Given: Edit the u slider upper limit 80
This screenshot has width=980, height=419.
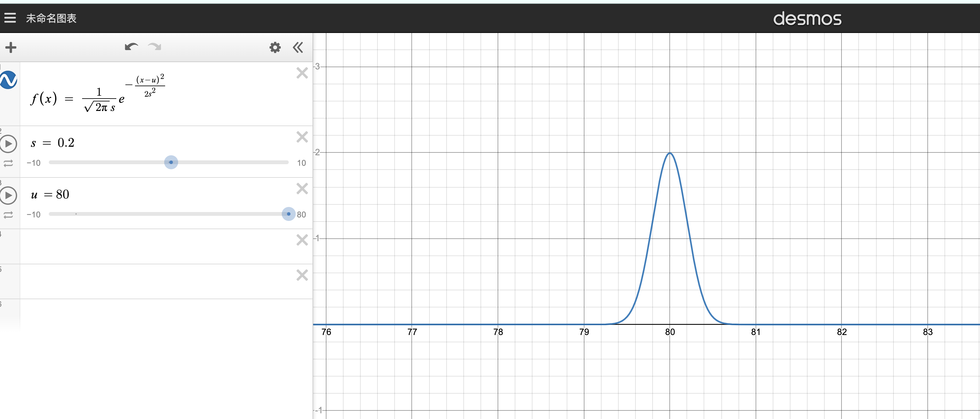Looking at the screenshot, I should [301, 215].
